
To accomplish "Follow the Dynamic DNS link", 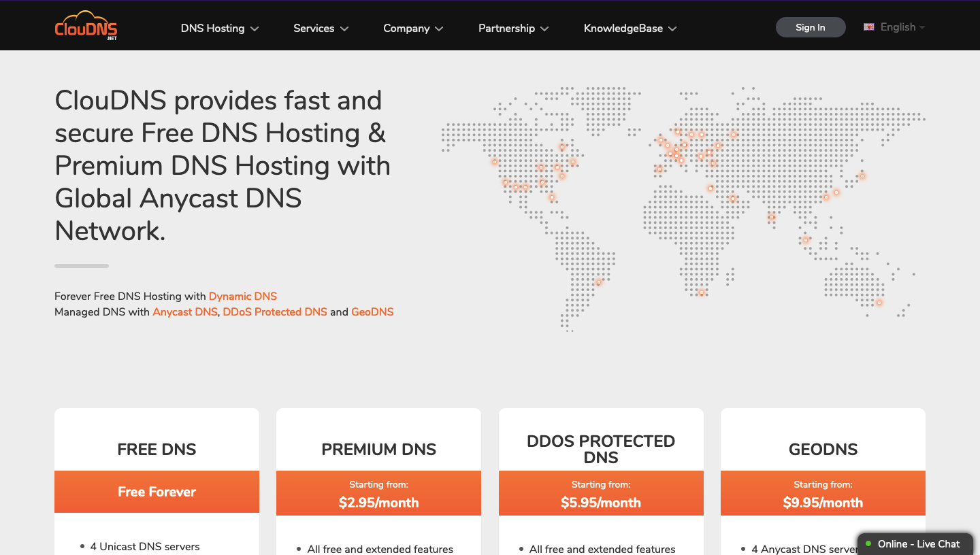I will 243,297.
